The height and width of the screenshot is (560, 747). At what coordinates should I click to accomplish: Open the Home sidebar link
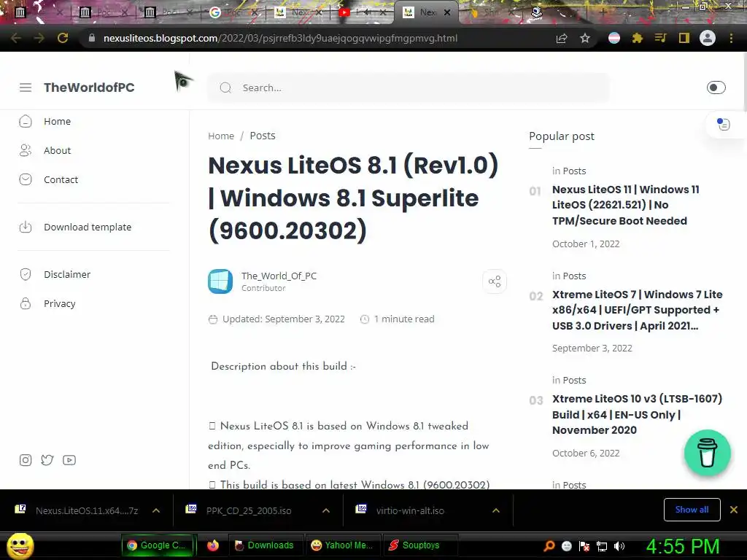pyautogui.click(x=57, y=122)
